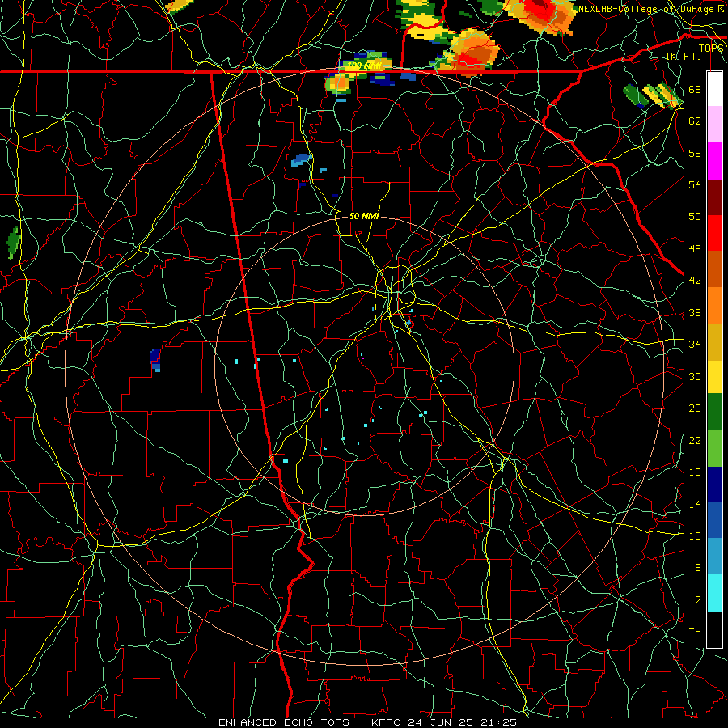Click the 38 value in the legend

695,312
